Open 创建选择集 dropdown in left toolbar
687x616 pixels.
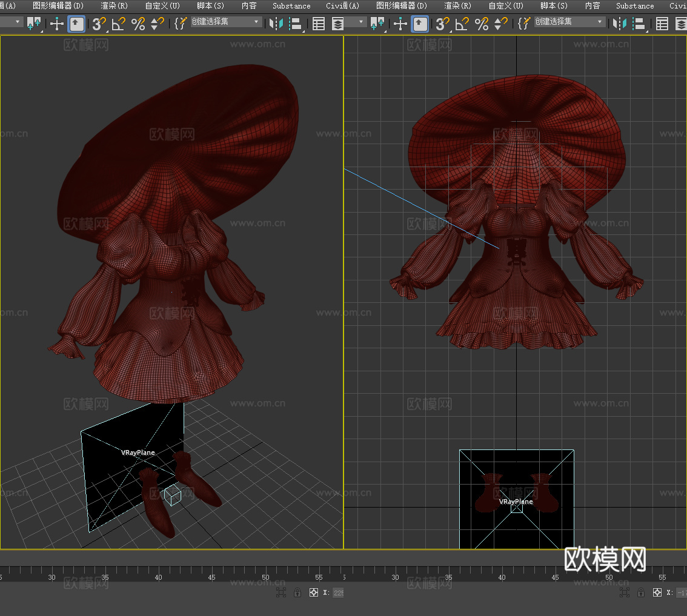tap(226, 22)
